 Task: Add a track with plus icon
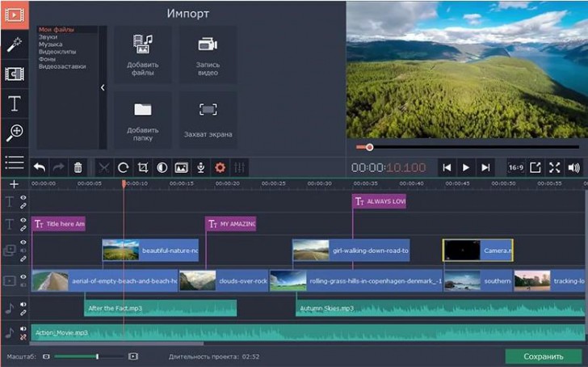(15, 183)
